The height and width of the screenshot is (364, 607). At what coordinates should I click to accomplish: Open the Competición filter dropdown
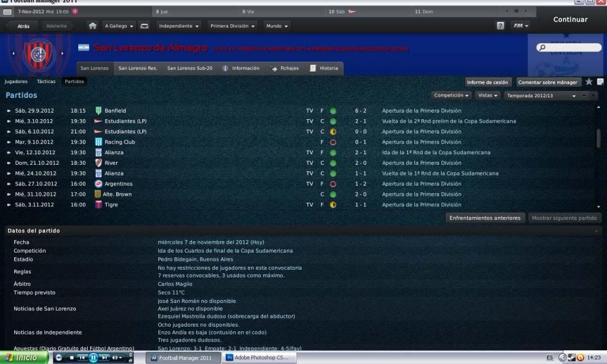451,95
